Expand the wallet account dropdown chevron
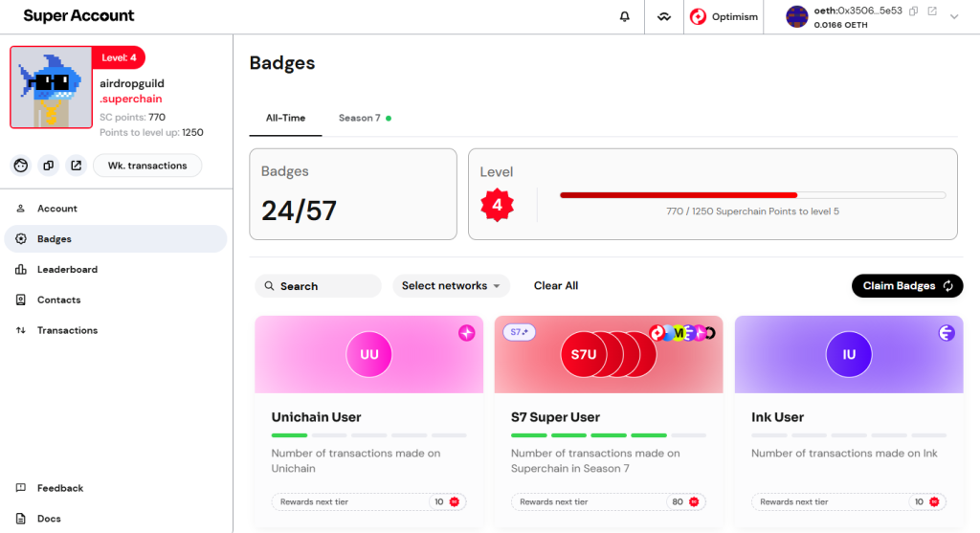The height and width of the screenshot is (533, 980). tap(954, 16)
